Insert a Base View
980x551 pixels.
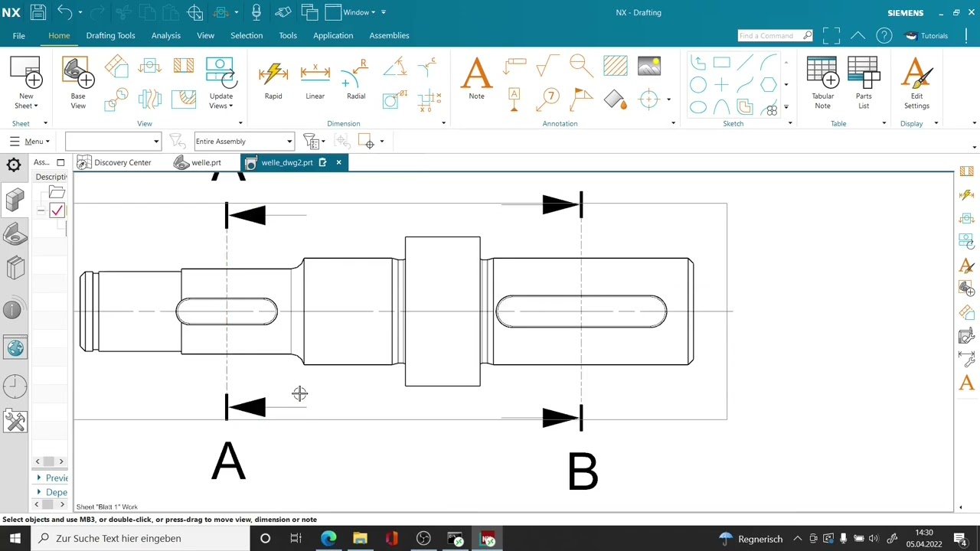[x=78, y=83]
